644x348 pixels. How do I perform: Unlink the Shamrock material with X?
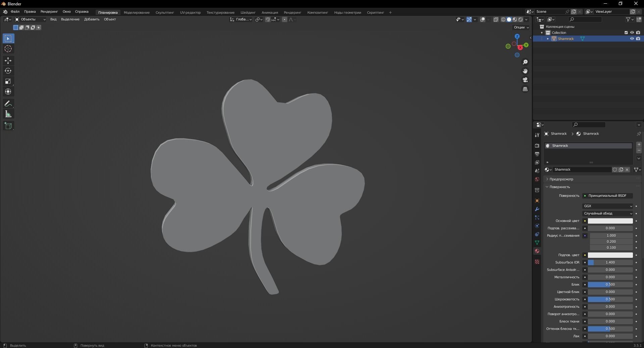(x=627, y=170)
